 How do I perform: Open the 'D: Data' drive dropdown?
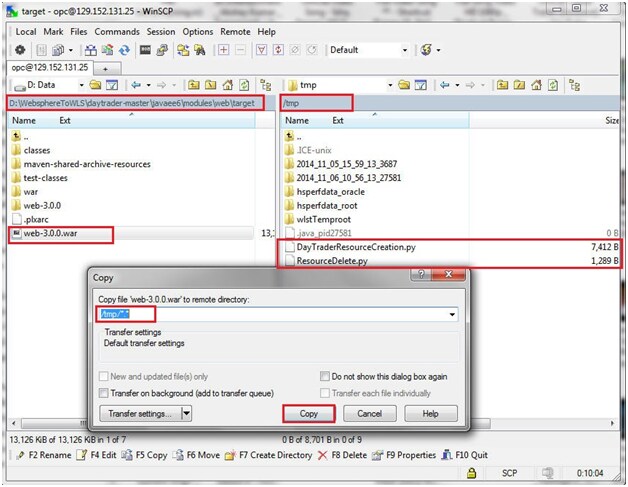(81, 85)
